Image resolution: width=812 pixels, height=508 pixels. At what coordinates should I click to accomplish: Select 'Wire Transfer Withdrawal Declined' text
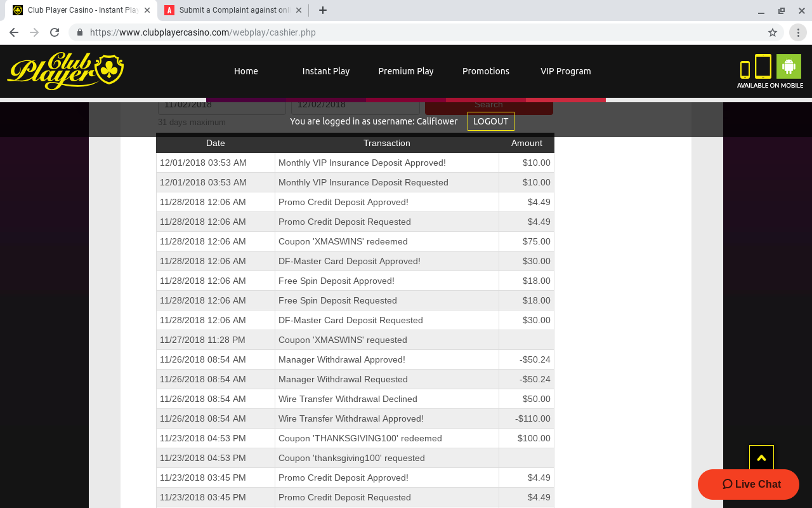[348, 399]
